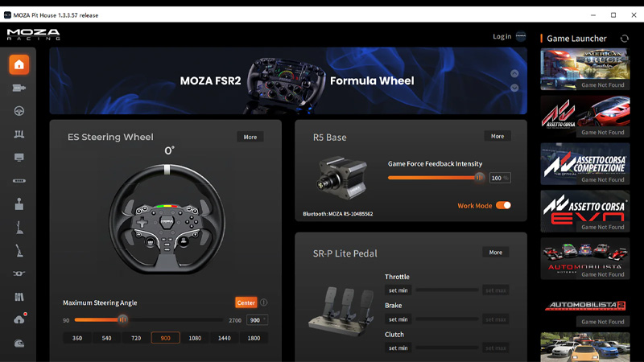Open the steering wheel settings icon
Viewport: 644px width, 362px height.
coord(19,111)
